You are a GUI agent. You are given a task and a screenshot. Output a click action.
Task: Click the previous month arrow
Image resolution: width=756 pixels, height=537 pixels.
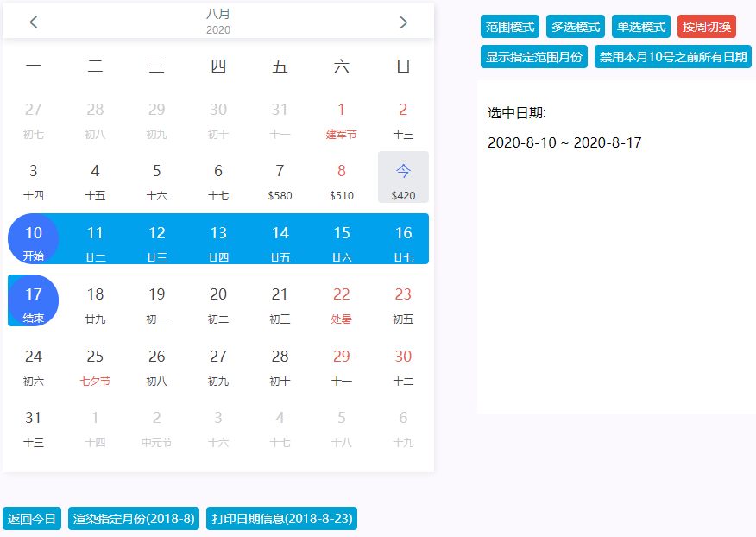coord(34,22)
